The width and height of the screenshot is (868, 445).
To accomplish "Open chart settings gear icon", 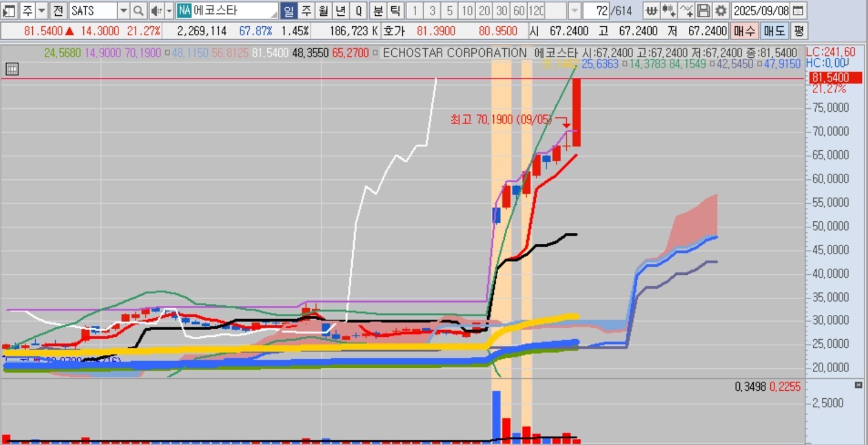I will [721, 10].
